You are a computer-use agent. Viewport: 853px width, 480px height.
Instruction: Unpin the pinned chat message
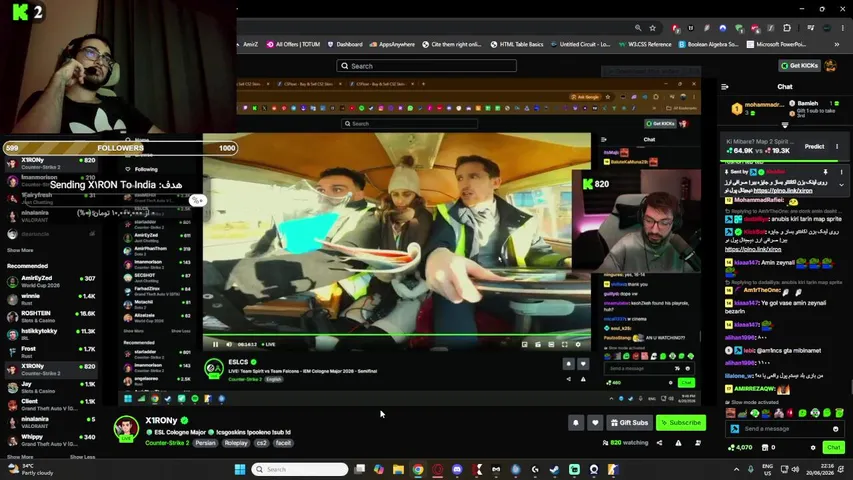click(825, 172)
